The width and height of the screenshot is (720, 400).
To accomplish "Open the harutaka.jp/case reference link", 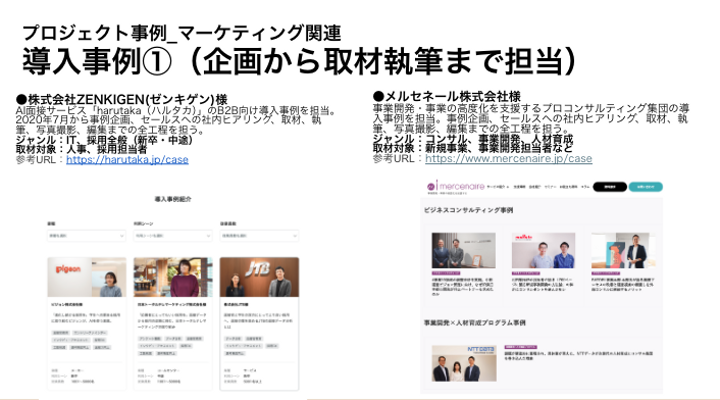I will tap(127, 159).
